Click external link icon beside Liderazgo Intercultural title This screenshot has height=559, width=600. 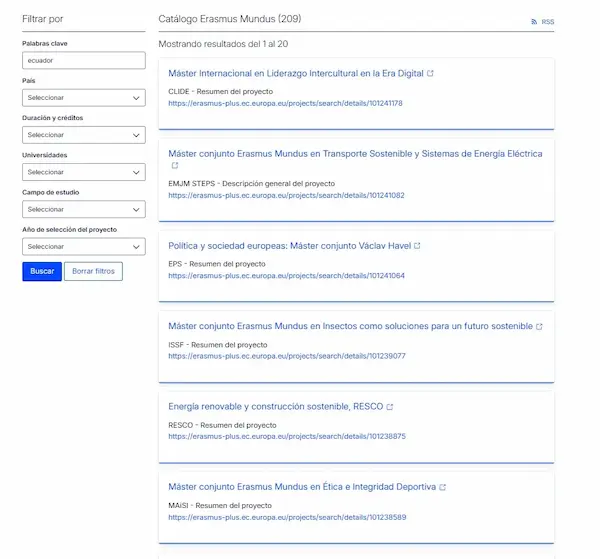[x=430, y=74]
